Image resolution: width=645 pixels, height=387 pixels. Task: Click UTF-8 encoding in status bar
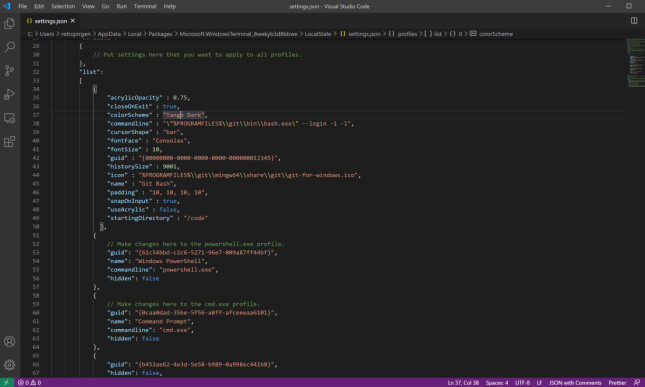tap(522, 382)
